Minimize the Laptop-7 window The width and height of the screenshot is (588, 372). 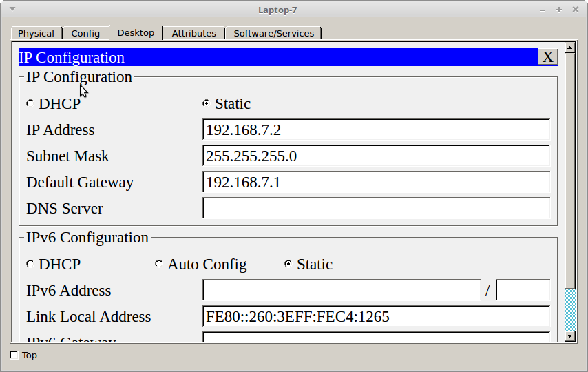pyautogui.click(x=543, y=10)
